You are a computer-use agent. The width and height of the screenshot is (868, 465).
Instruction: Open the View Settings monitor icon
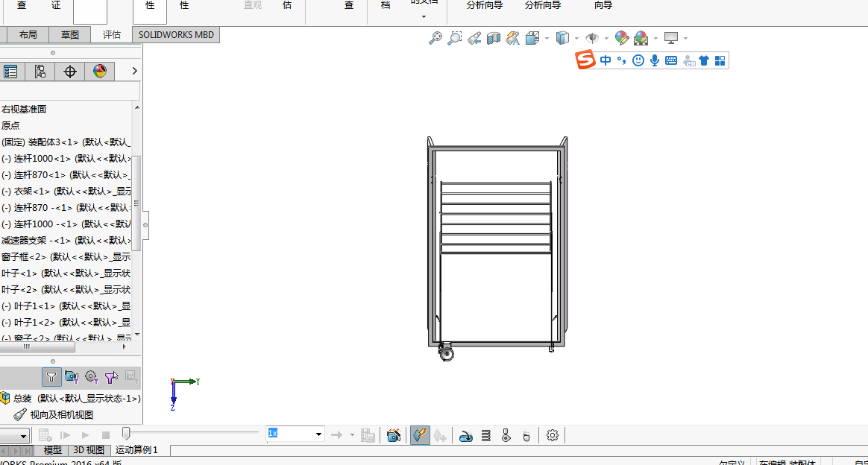coord(671,38)
